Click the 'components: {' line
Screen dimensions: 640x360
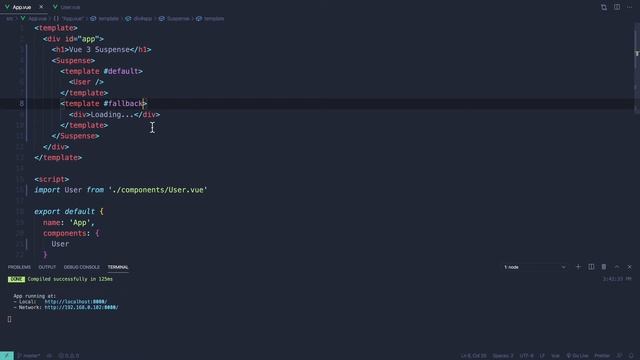tap(71, 233)
